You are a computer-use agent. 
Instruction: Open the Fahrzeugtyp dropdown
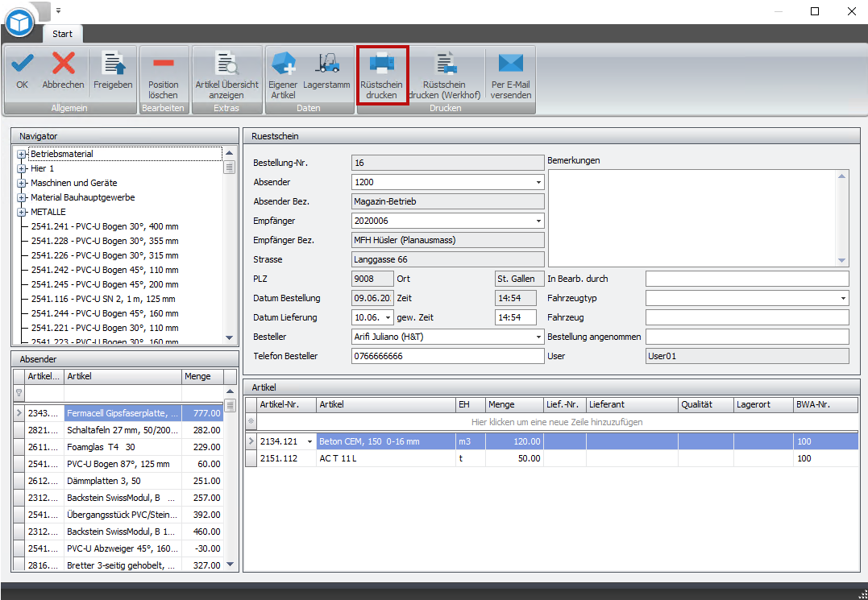click(843, 298)
